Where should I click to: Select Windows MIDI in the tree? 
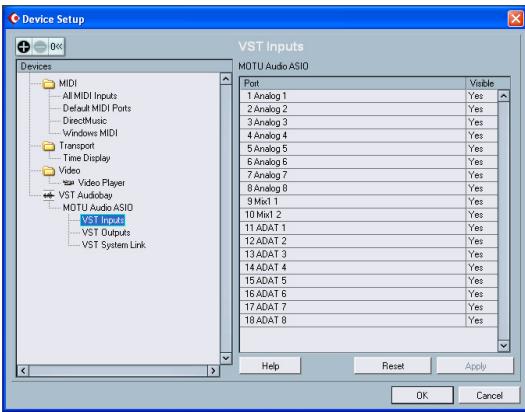[90, 133]
